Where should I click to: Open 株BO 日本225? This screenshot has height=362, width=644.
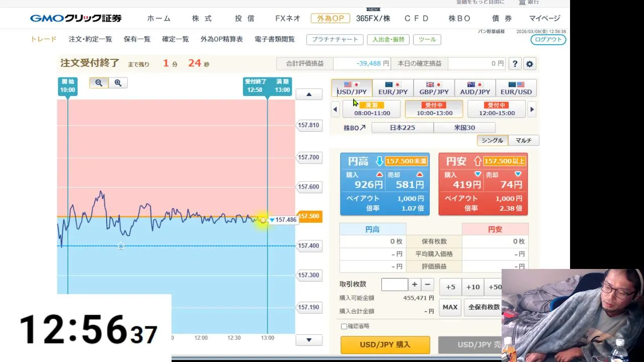pos(403,128)
